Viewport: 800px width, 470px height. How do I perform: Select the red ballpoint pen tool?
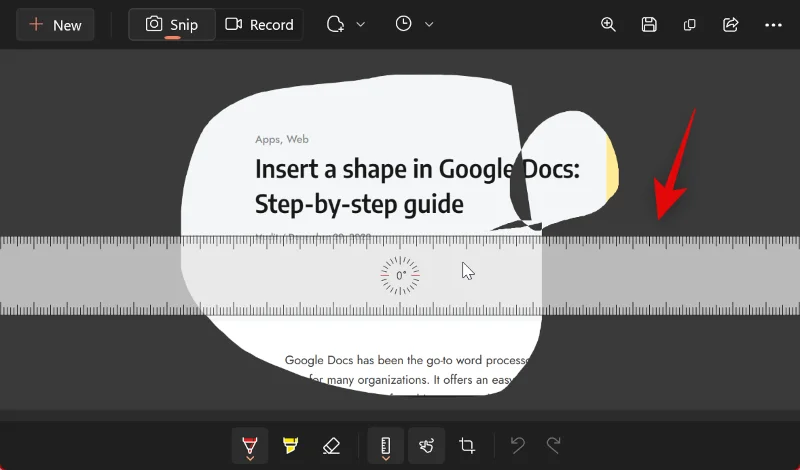pos(249,445)
